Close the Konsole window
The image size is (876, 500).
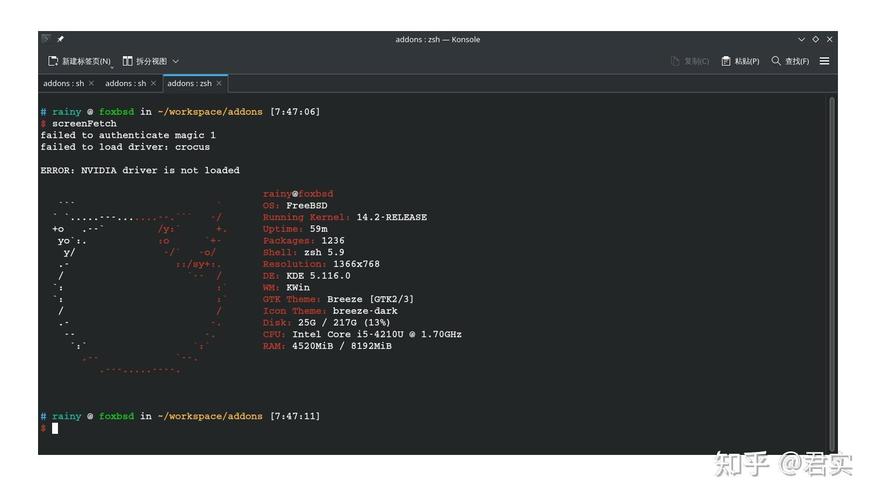pos(830,39)
